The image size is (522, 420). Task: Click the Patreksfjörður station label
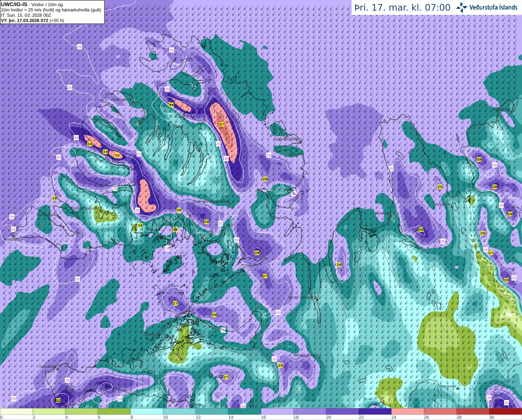[48, 214]
